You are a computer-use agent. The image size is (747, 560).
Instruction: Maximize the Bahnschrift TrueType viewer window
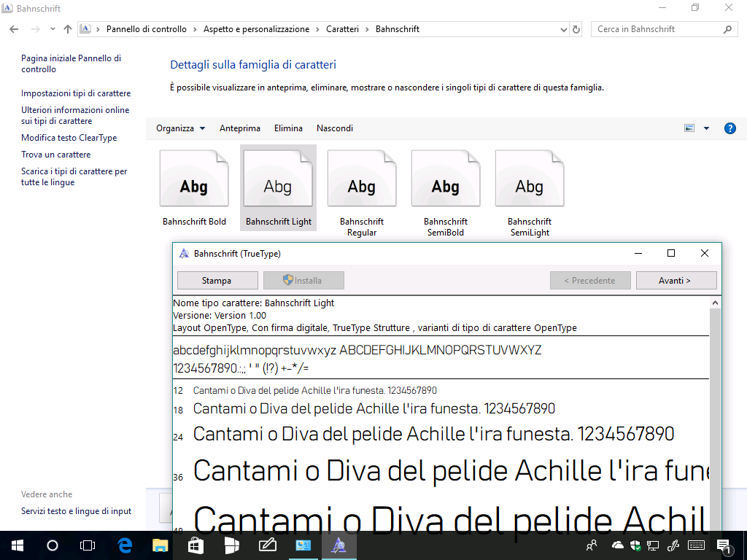671,253
